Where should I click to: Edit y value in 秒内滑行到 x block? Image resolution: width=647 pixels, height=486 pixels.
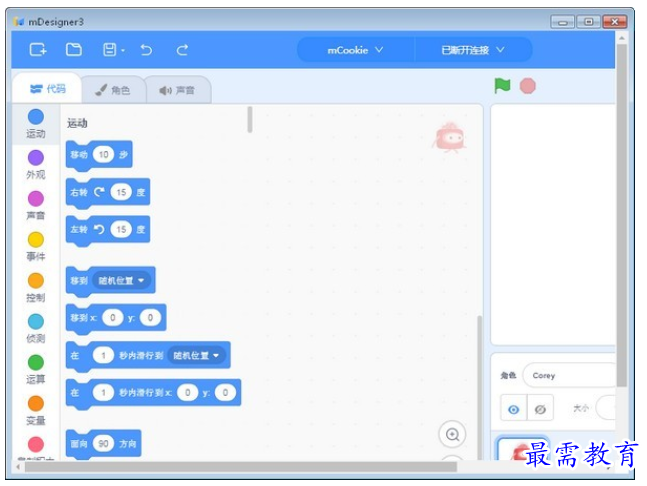pyautogui.click(x=225, y=392)
